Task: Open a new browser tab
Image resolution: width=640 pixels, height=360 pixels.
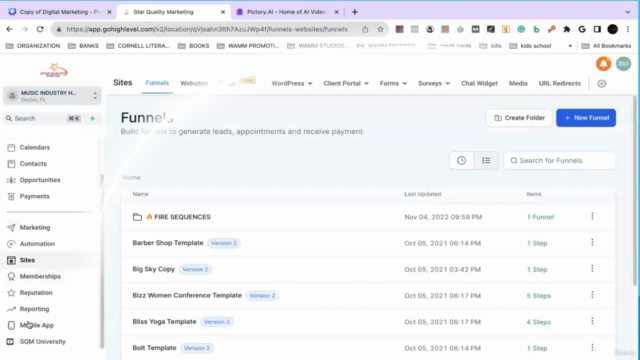Action: tap(355, 12)
